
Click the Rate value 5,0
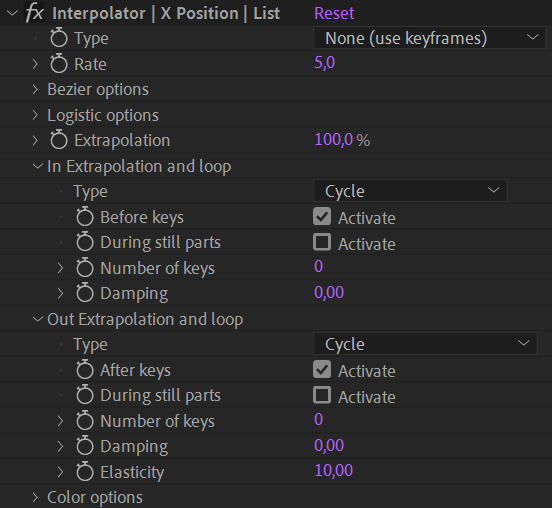coord(324,63)
